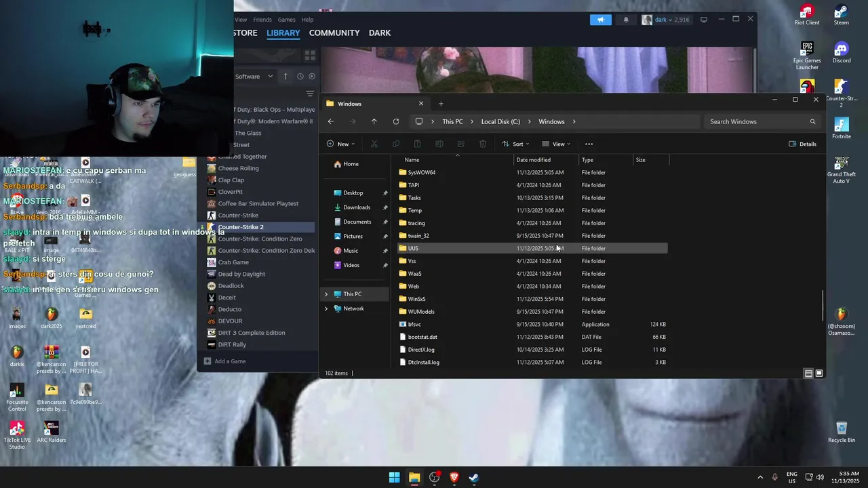Open the Help menu in Steam
This screenshot has width=868, height=488.
click(x=307, y=20)
